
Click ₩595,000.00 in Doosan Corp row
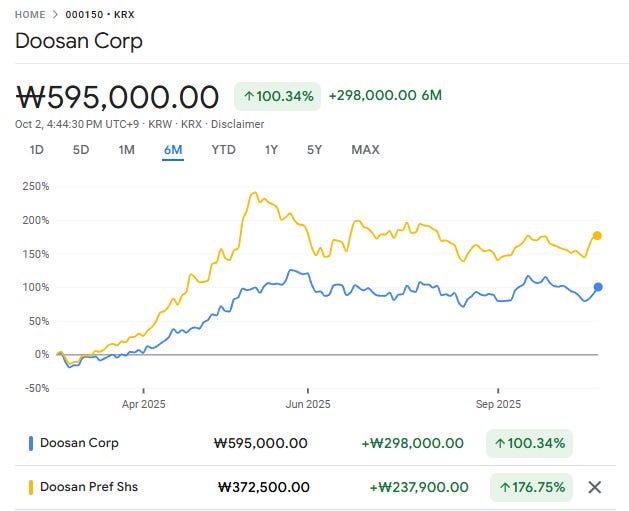(261, 443)
